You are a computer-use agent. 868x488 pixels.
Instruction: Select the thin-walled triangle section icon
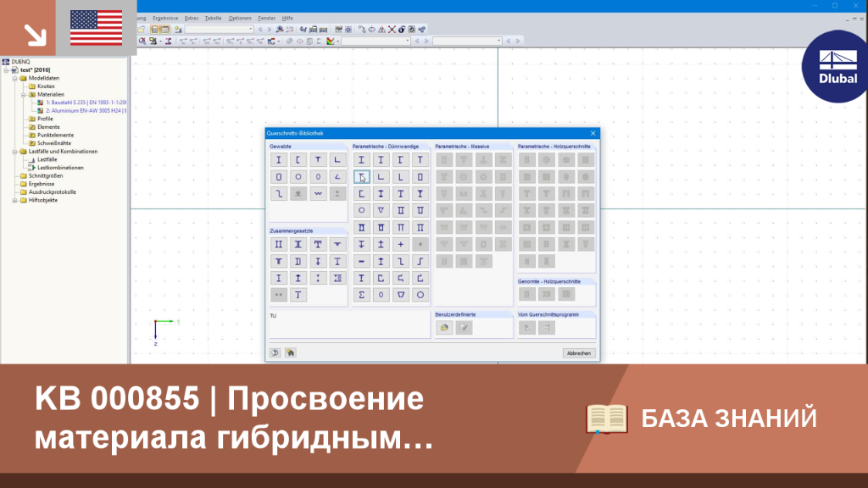pos(381,211)
